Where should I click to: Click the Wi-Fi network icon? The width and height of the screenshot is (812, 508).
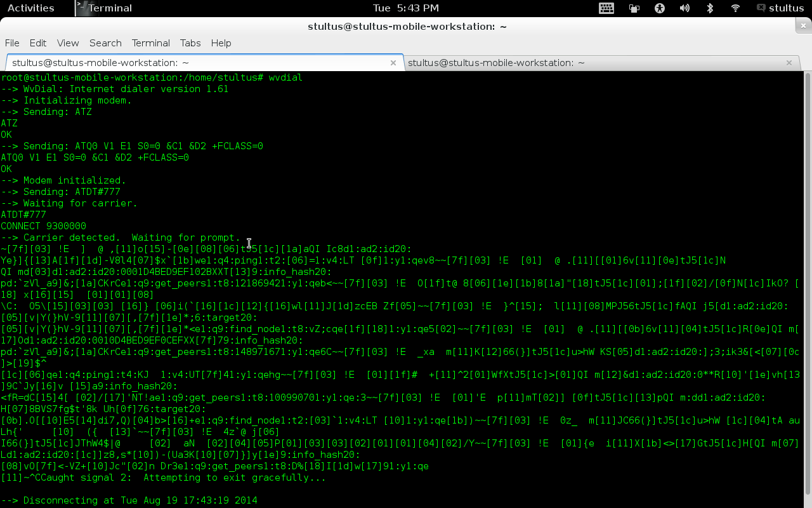(x=735, y=8)
